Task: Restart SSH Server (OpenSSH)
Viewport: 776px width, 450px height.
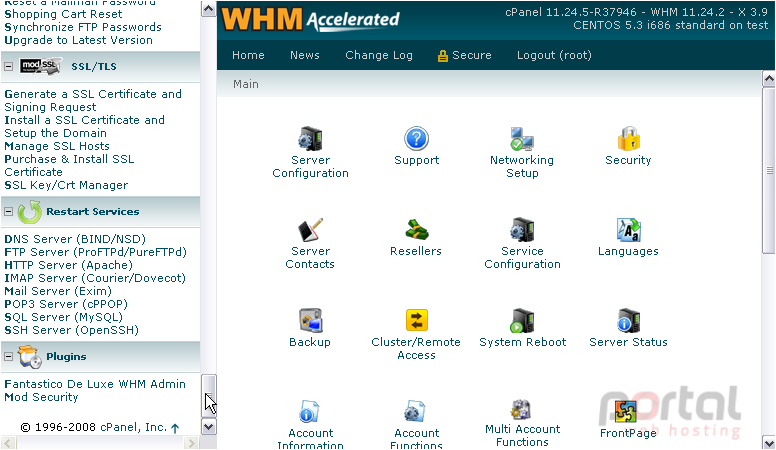Action: (x=71, y=330)
